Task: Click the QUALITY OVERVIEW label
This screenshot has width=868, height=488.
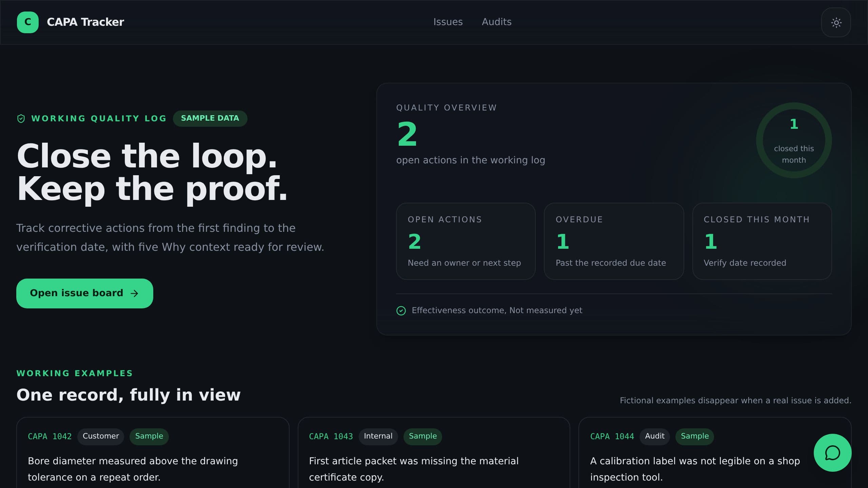Action: tap(447, 108)
